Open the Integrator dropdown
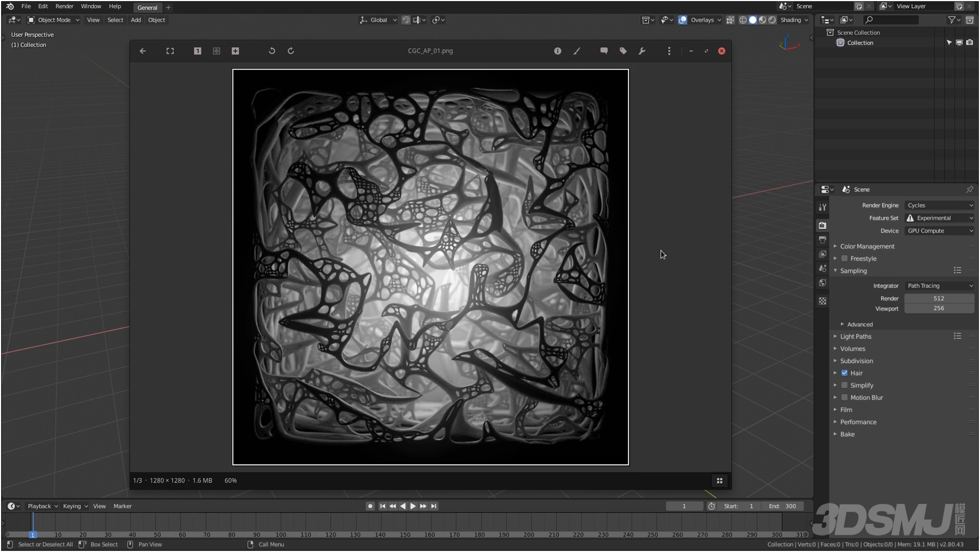Image resolution: width=980 pixels, height=552 pixels. click(939, 286)
